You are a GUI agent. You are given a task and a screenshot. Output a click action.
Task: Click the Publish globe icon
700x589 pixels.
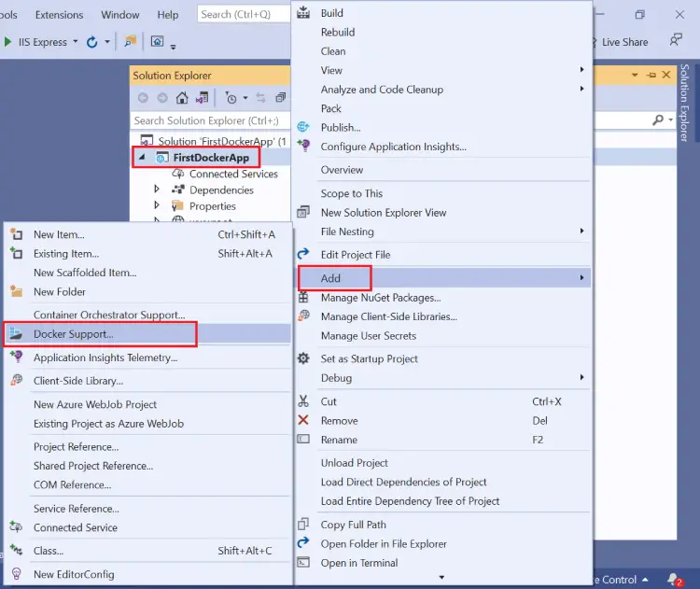click(303, 127)
